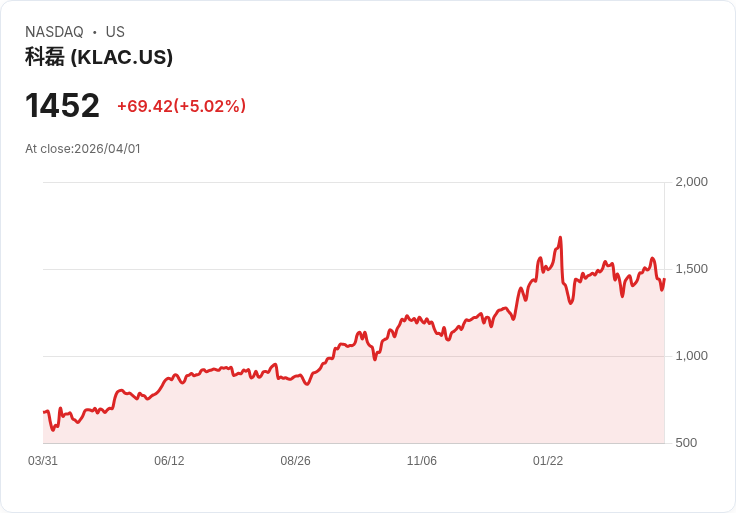The height and width of the screenshot is (513, 736).
Task: Click the US market label
Action: 115,32
